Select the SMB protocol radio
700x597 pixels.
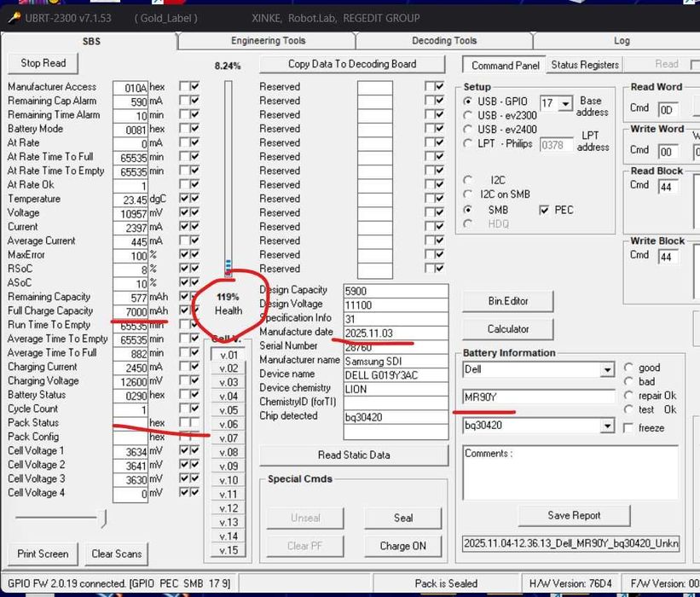467,210
